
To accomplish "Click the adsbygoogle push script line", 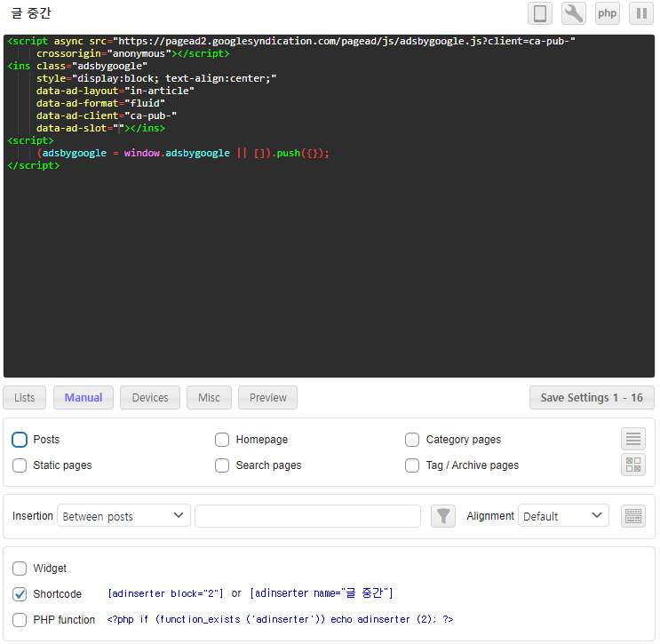I will (183, 153).
